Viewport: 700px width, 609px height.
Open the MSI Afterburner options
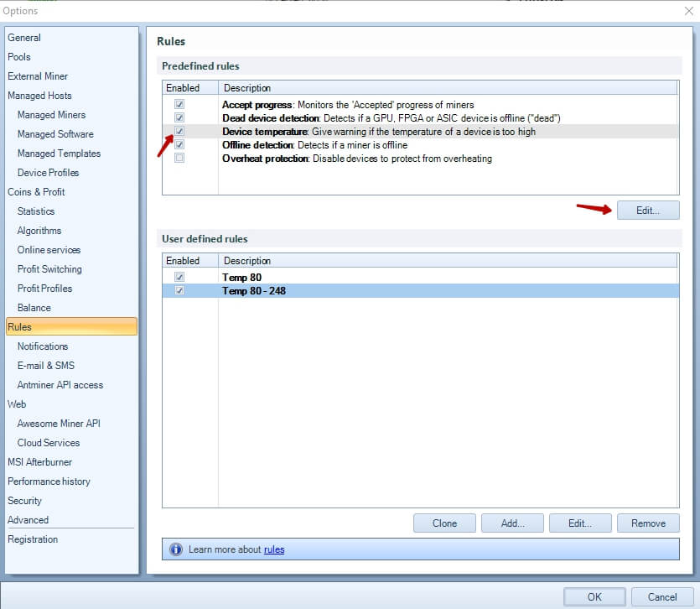click(x=39, y=462)
